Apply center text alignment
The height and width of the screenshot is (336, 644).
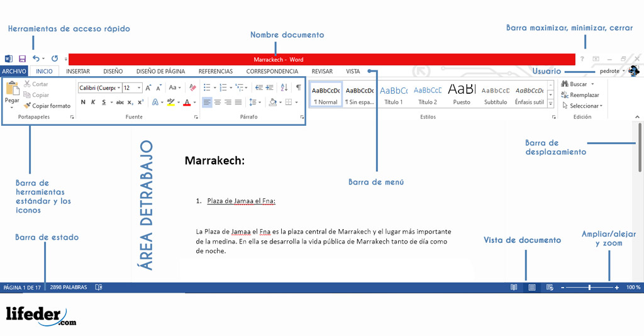click(x=218, y=102)
